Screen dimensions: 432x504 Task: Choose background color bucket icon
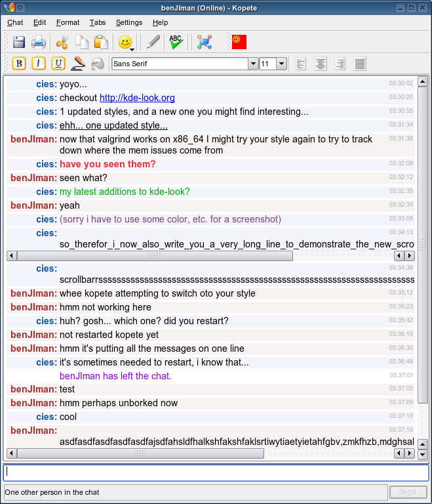click(x=98, y=64)
